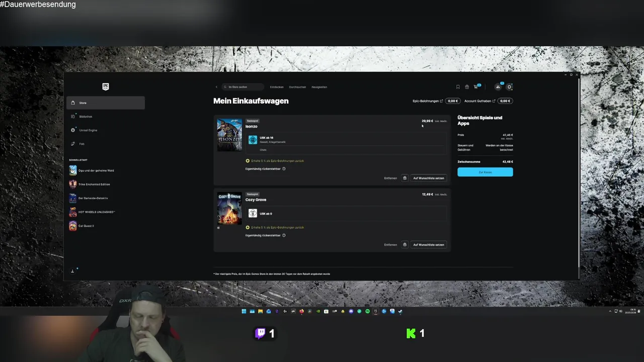Click the Epic Games logo in the sidebar
644x362 pixels.
(x=105, y=86)
